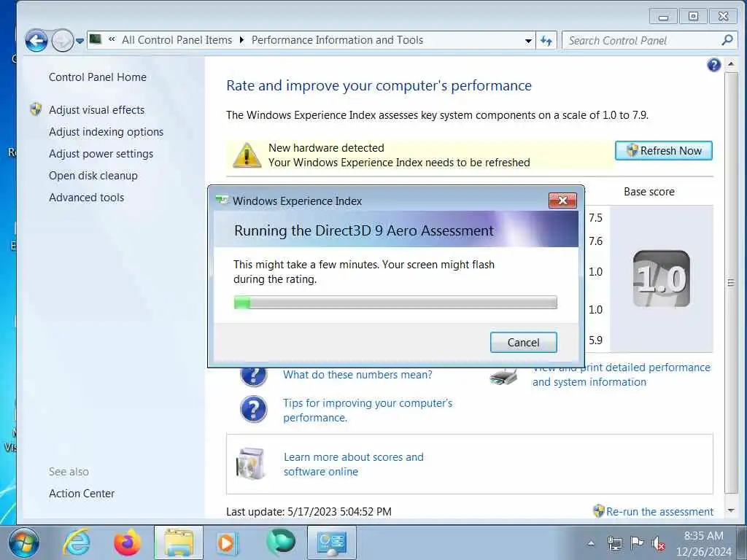Show hidden tray icons arrow
Screen dimensions: 747x560
[591, 542]
